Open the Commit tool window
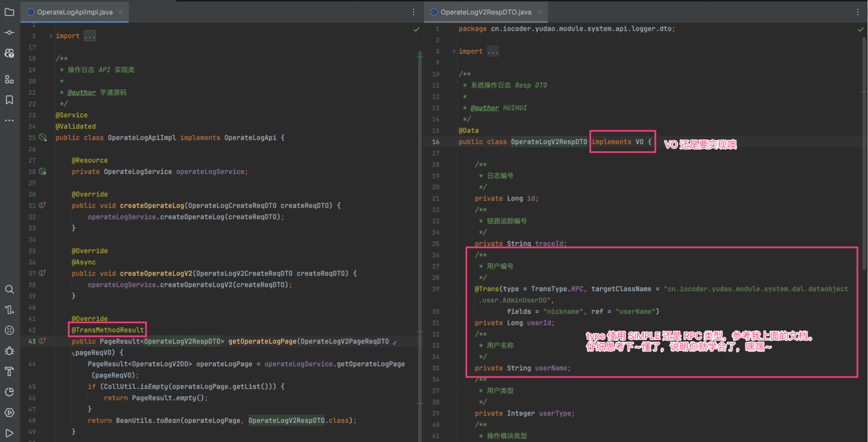868x442 pixels. tap(9, 32)
